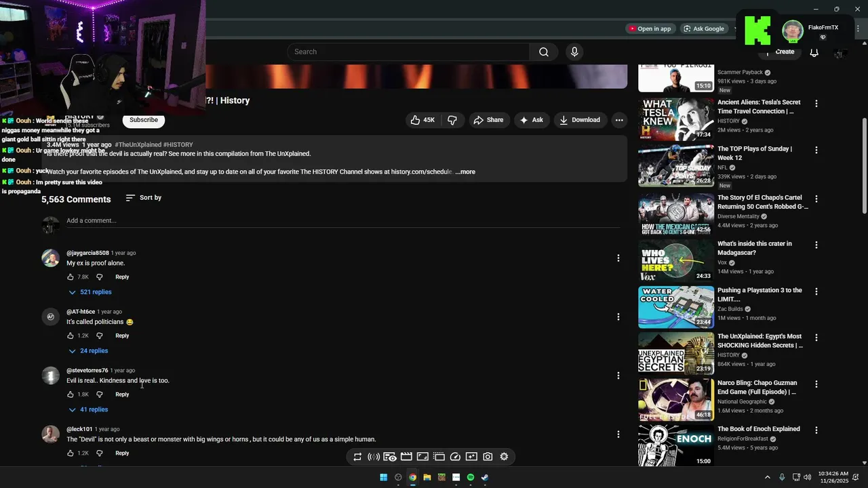Image resolution: width=868 pixels, height=488 pixels.
Task: Click the broadcast signal icon in overlay toolbar
Action: click(374, 457)
